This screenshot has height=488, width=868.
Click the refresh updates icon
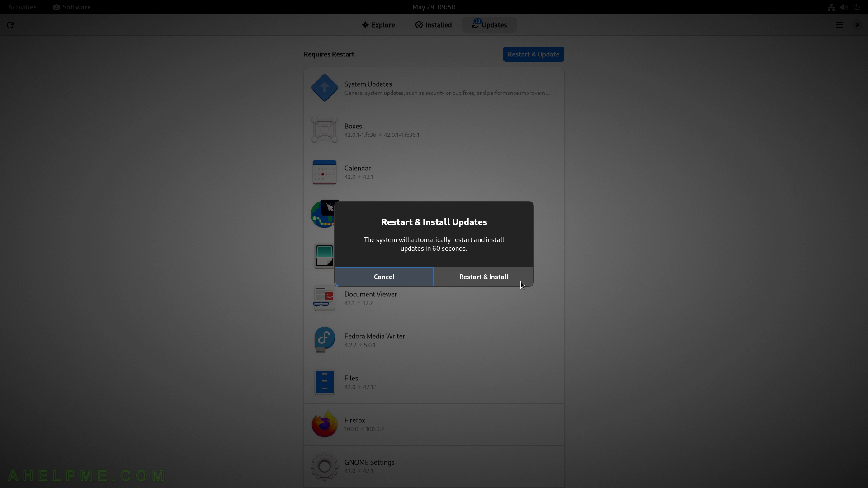click(x=10, y=25)
